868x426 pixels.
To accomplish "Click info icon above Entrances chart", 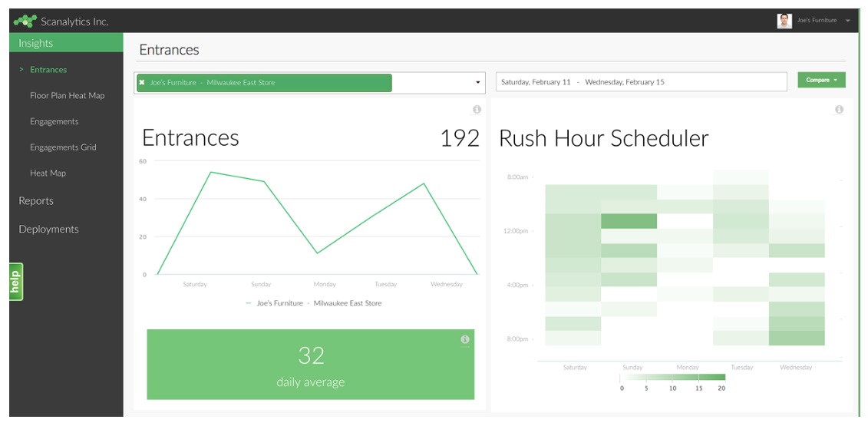I will pos(477,110).
